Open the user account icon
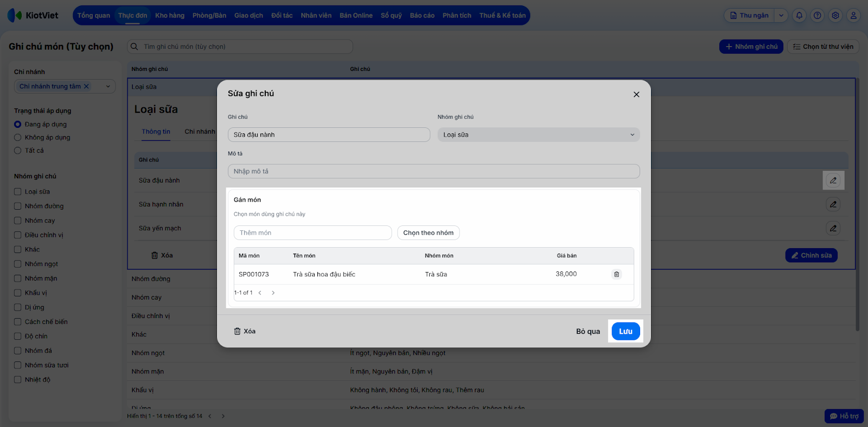Viewport: 868px width, 427px height. (853, 16)
